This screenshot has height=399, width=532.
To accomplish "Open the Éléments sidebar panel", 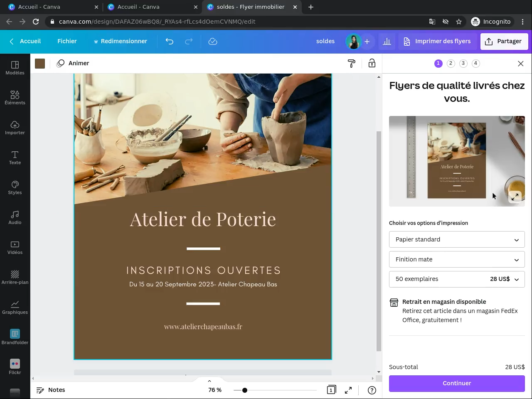I will click(x=15, y=98).
